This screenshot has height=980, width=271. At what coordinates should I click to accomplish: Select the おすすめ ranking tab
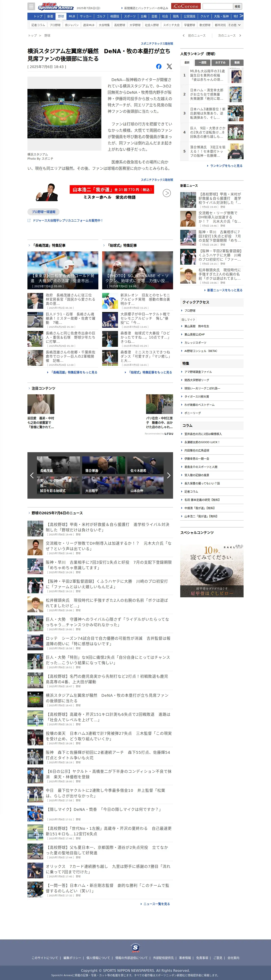pos(220,62)
